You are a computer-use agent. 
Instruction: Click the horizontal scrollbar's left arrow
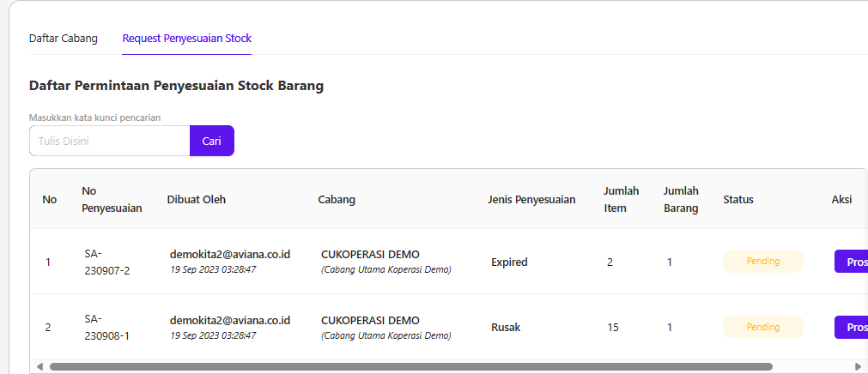pyautogui.click(x=39, y=366)
